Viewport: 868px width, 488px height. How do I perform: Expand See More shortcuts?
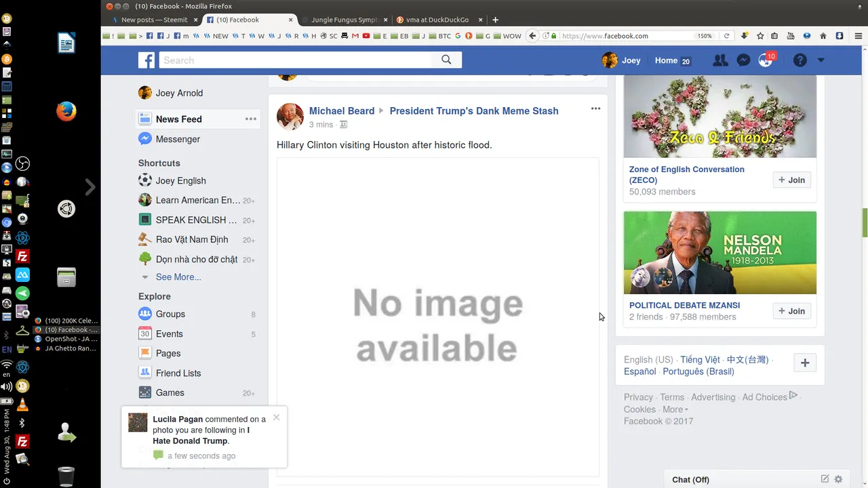click(178, 277)
